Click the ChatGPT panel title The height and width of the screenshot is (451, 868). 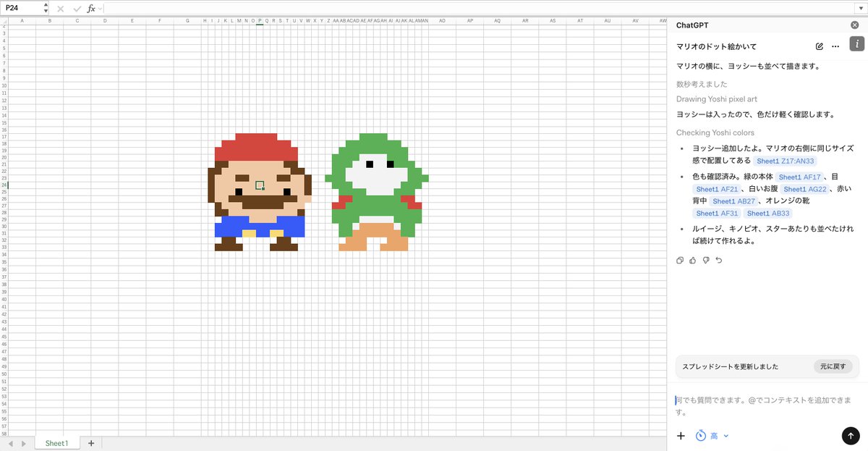pos(692,25)
